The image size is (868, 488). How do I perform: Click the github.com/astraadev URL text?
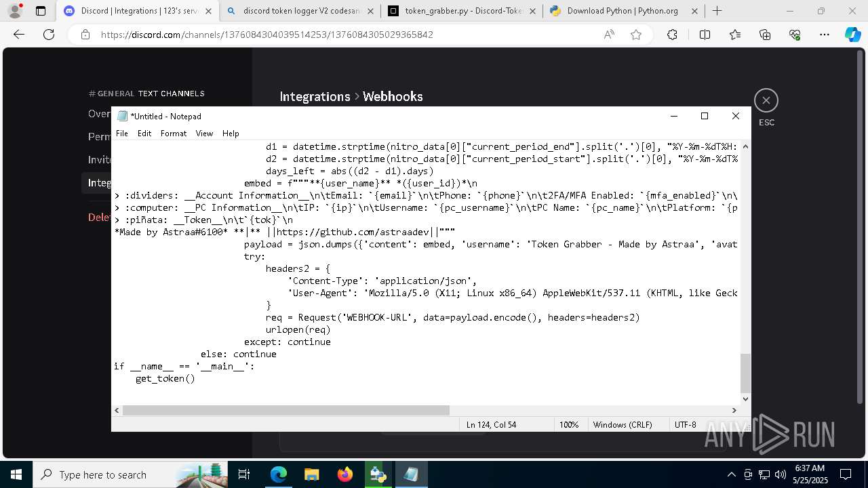pos(352,232)
